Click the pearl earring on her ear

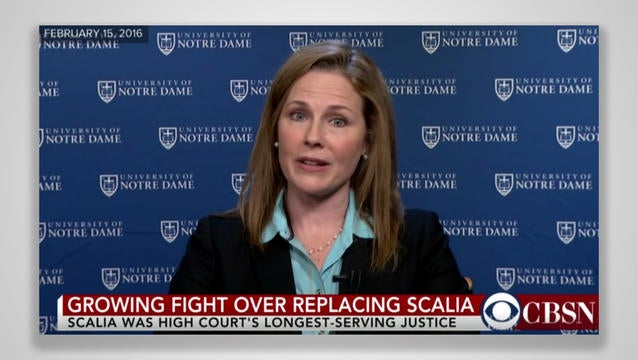[x=276, y=144]
